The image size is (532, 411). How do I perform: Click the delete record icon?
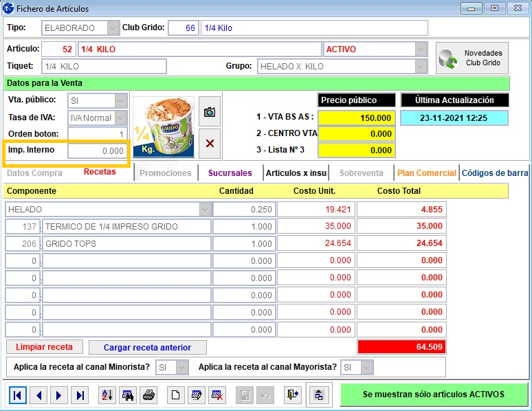click(218, 395)
